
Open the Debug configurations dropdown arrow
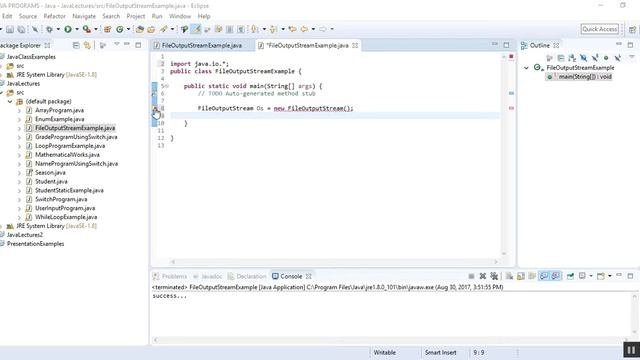click(x=58, y=29)
